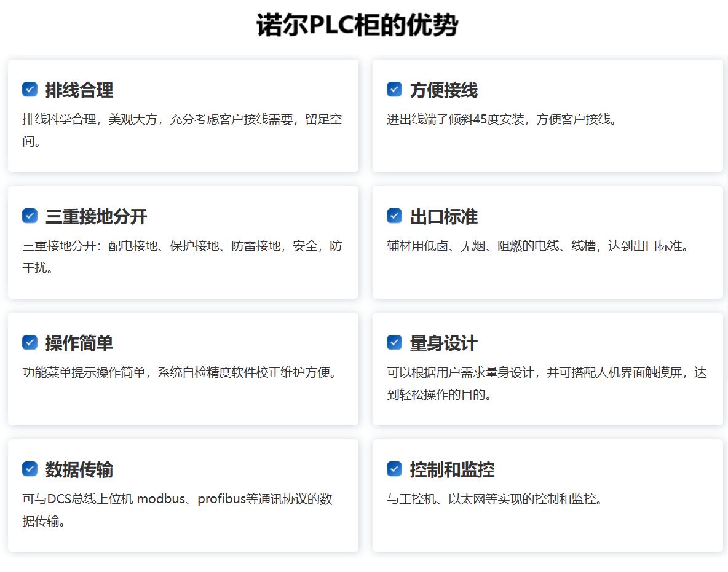Click the checkmark icon beside 排线合理
The width and height of the screenshot is (728, 572).
pyautogui.click(x=30, y=89)
